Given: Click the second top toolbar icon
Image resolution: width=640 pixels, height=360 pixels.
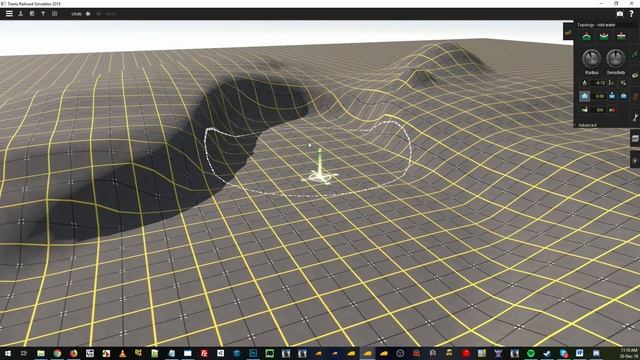Looking at the screenshot, I should coord(20,13).
